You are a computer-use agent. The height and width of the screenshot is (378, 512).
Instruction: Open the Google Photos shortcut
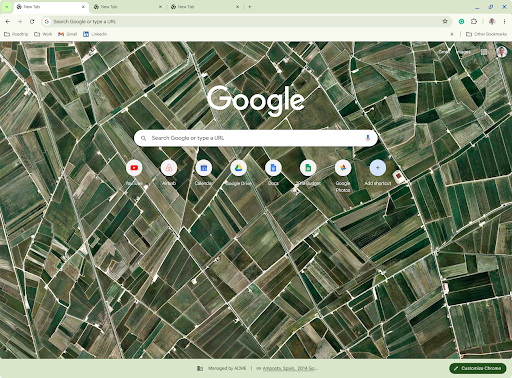click(343, 168)
